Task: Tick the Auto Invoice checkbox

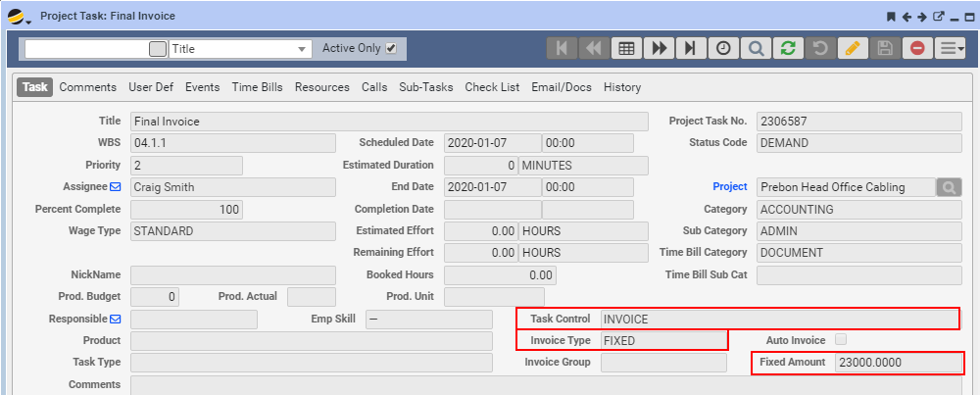Action: pyautogui.click(x=840, y=340)
